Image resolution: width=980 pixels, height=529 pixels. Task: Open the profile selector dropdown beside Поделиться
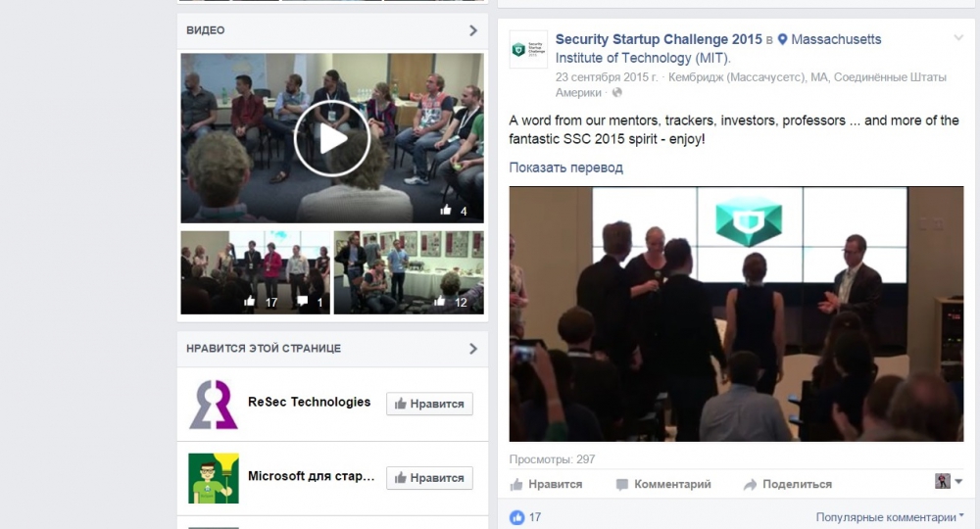[949, 481]
